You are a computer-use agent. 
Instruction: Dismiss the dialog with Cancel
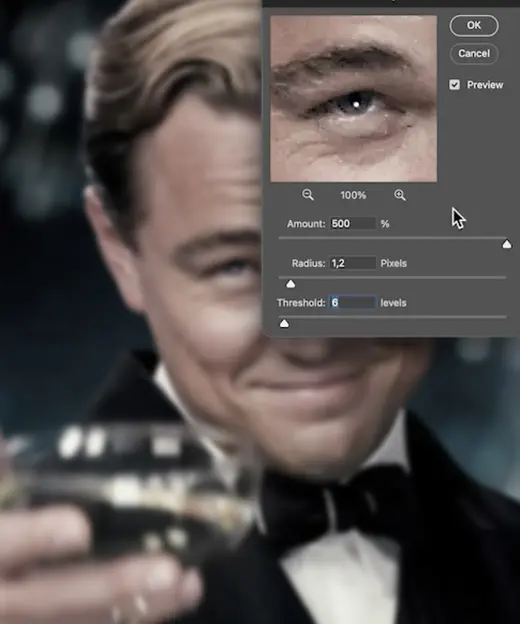tap(473, 53)
